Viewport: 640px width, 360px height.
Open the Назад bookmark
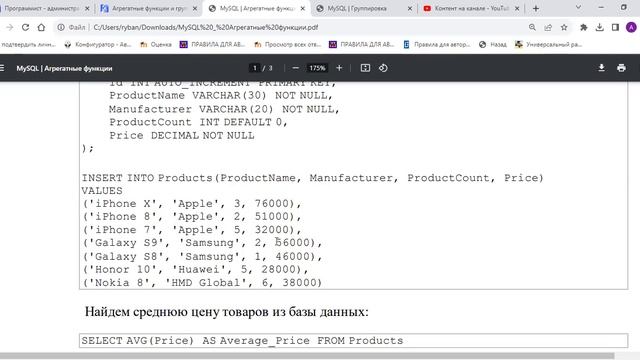[x=493, y=44]
